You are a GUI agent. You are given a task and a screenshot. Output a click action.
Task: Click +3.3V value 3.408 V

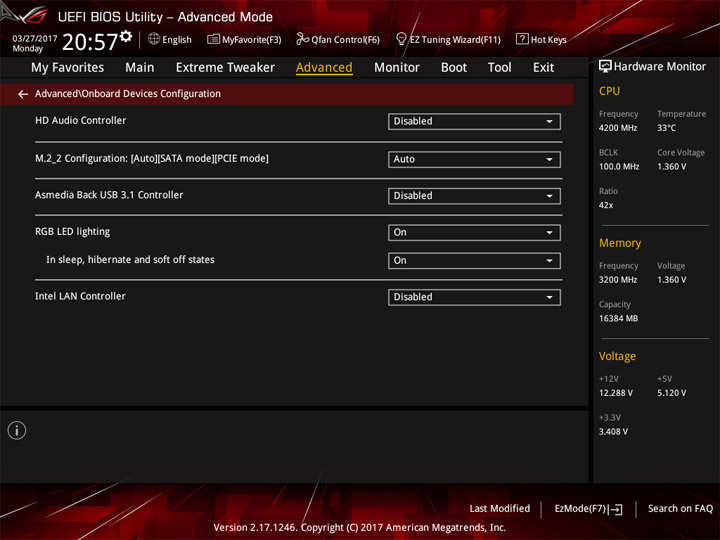tap(613, 432)
